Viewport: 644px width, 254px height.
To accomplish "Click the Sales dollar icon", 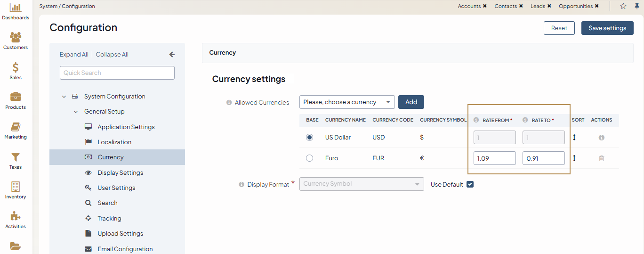I will 16,67.
